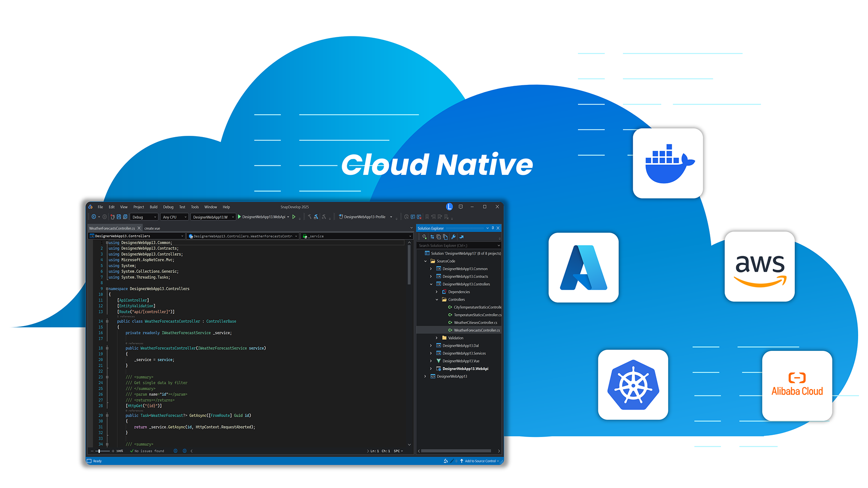This screenshot has width=868, height=488.
Task: Start debugging DesignerWebApp13.WebApi
Action: click(x=264, y=217)
